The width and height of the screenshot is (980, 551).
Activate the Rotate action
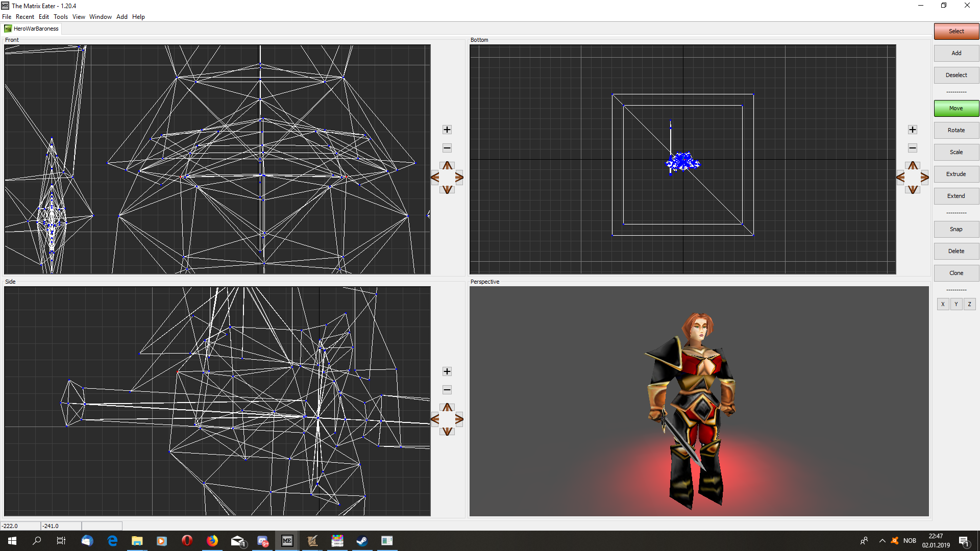tap(957, 130)
